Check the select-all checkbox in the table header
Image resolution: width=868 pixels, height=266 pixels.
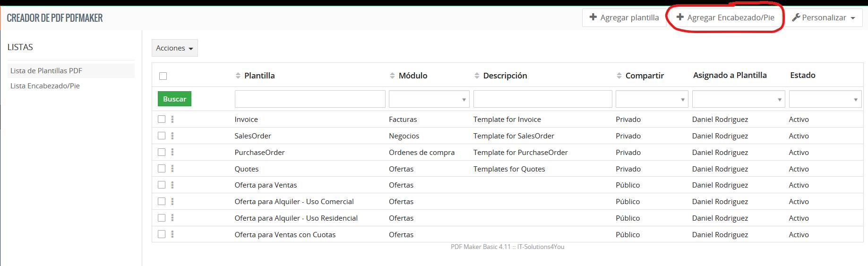tap(163, 76)
